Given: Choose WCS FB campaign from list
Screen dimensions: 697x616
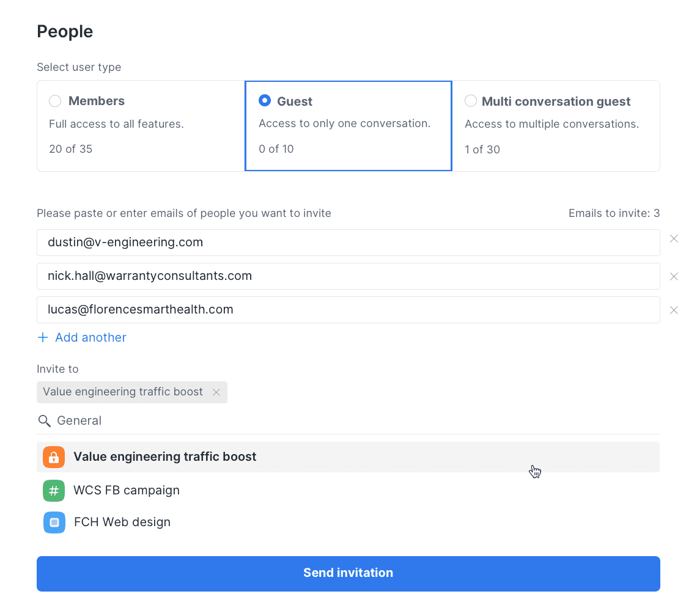Looking at the screenshot, I should 127,491.
